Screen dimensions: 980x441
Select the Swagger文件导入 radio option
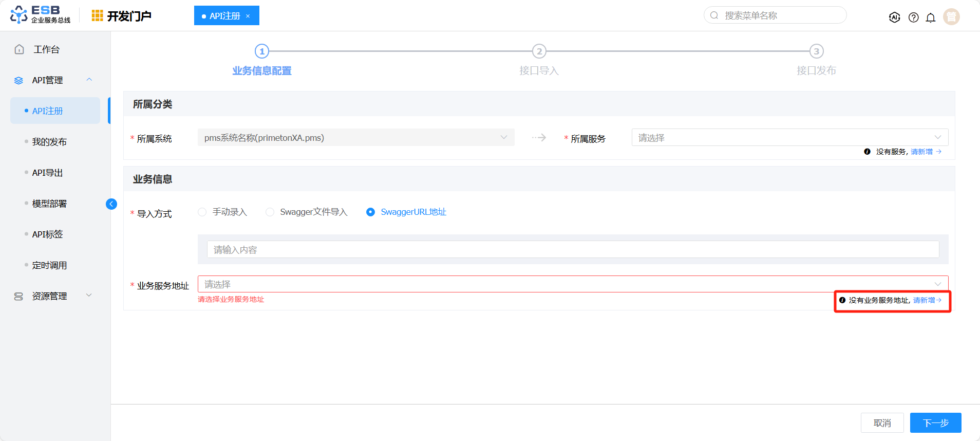pos(270,212)
